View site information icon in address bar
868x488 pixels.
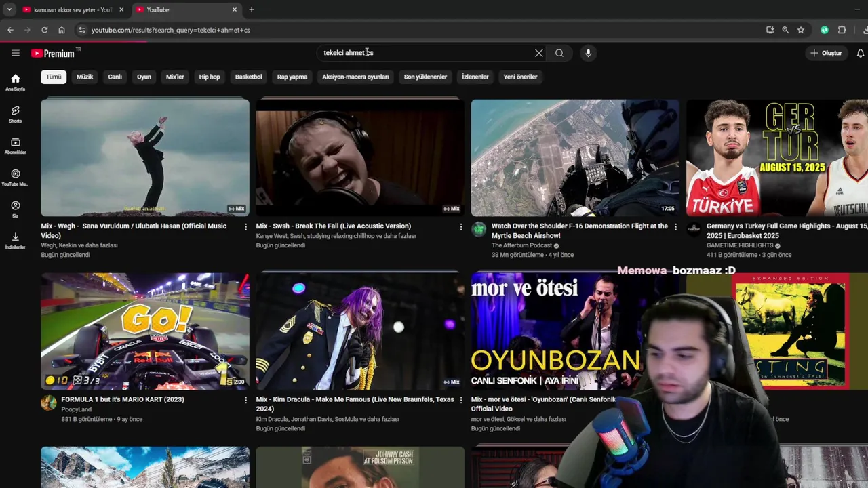(82, 30)
